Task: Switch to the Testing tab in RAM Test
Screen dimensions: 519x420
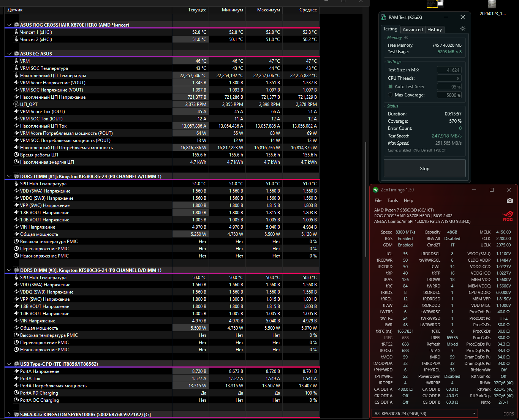Action: (x=390, y=29)
